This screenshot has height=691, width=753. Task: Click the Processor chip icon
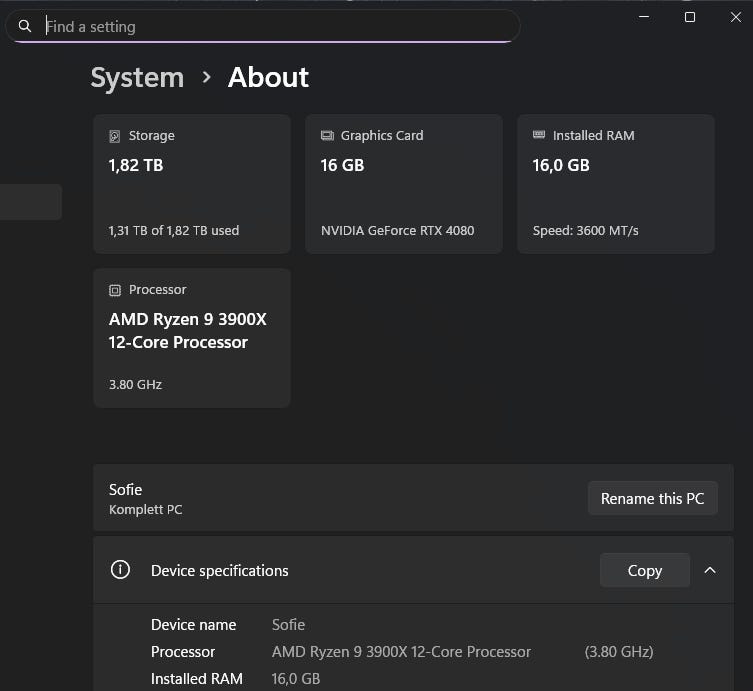pos(115,290)
